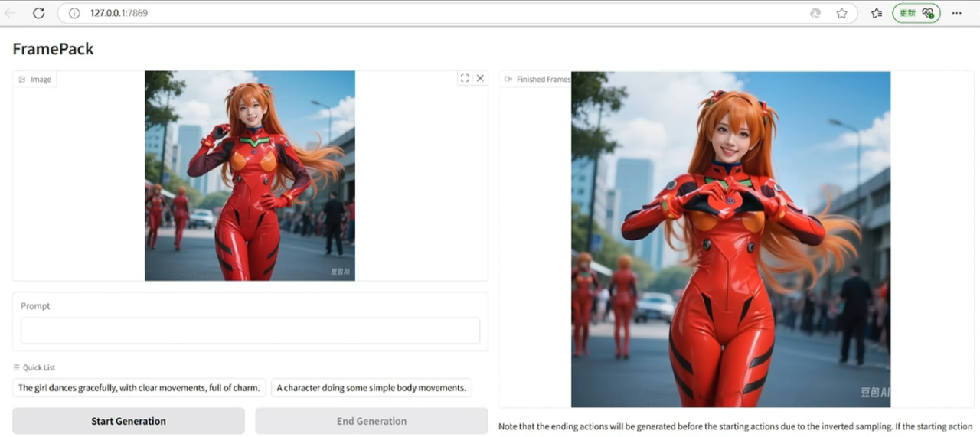Click the Quick List icon
The image size is (980, 437).
(16, 367)
